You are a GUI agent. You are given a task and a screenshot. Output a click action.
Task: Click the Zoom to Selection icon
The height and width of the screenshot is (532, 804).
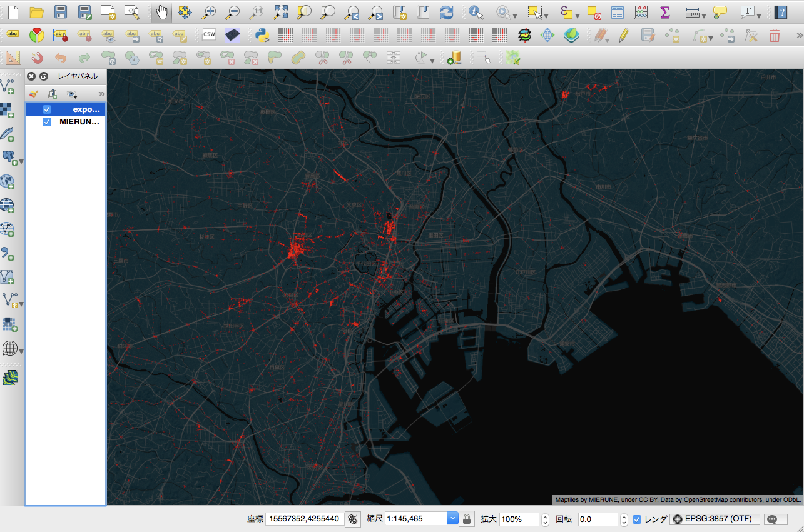click(305, 12)
